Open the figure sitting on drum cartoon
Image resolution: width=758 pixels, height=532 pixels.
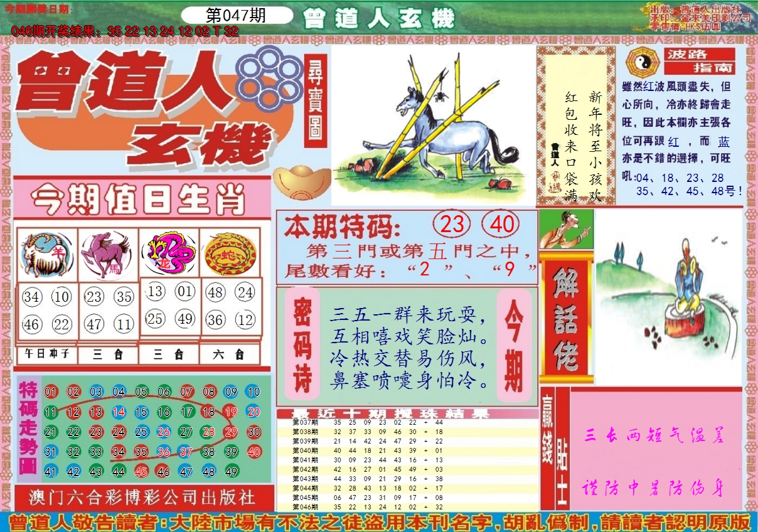668,297
